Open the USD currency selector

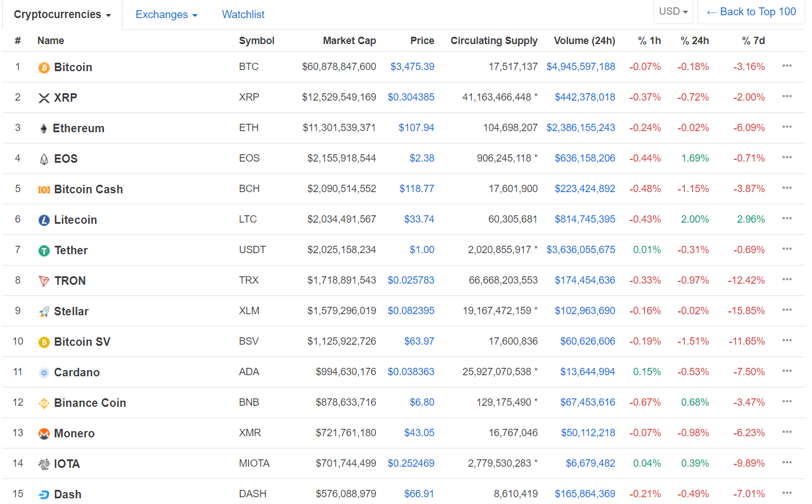click(x=673, y=12)
